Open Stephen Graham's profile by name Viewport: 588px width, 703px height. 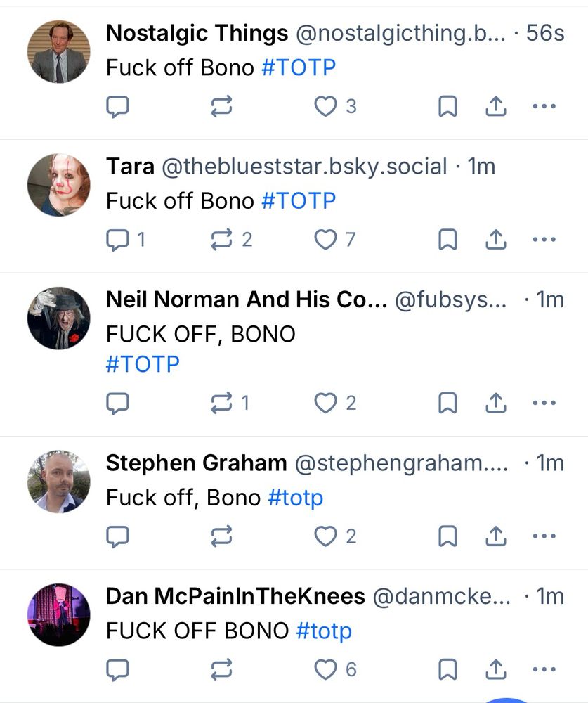196,463
